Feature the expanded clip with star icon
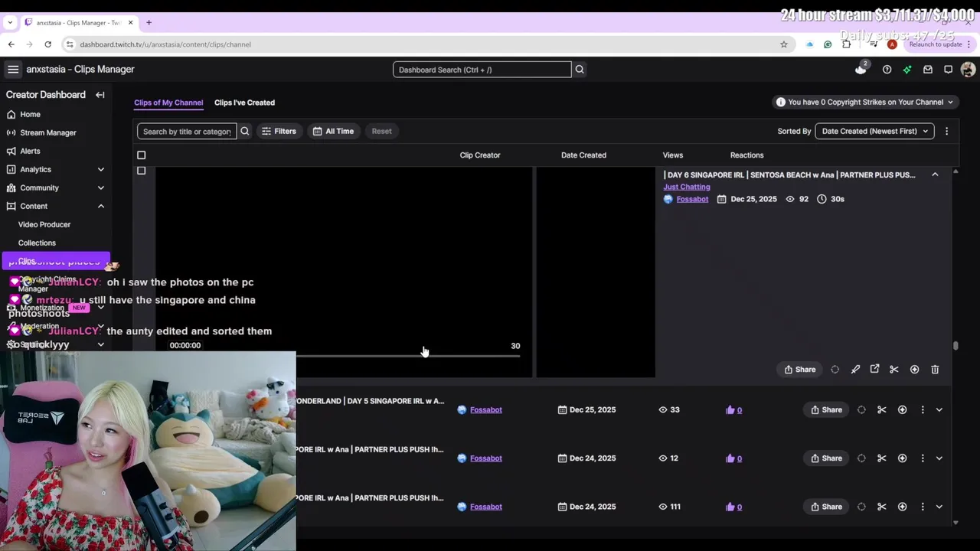This screenshot has height=551, width=980. (914, 370)
